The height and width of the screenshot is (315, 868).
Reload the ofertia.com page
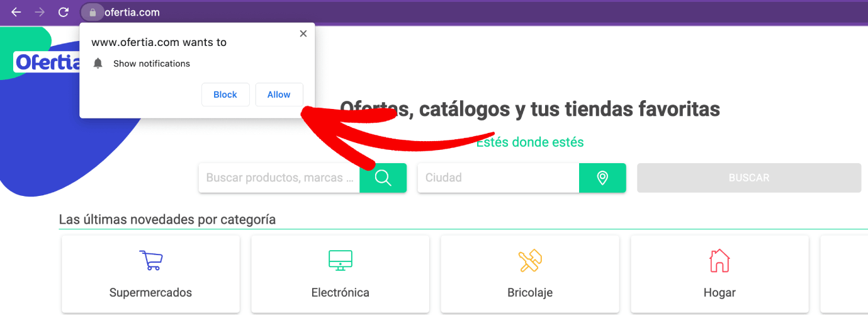[x=63, y=12]
